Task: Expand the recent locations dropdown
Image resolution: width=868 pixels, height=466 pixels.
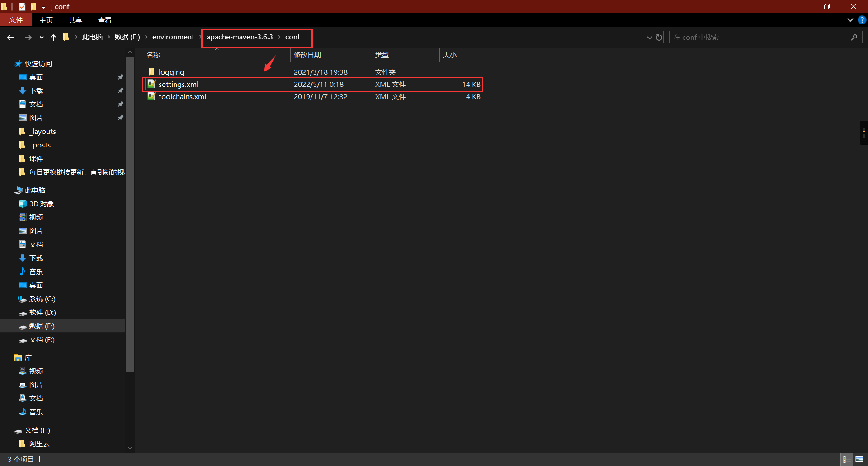Action: [x=42, y=38]
